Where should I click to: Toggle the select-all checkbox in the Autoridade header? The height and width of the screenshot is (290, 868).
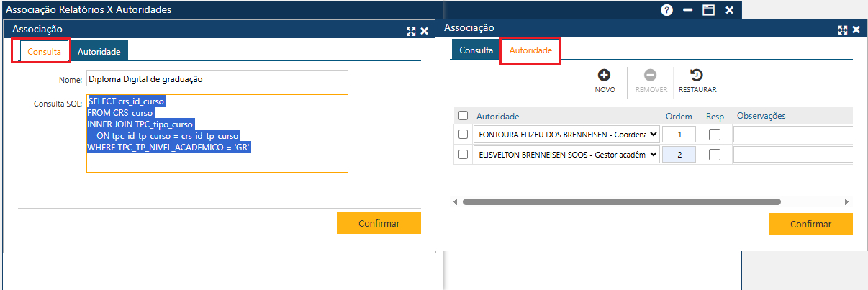464,116
